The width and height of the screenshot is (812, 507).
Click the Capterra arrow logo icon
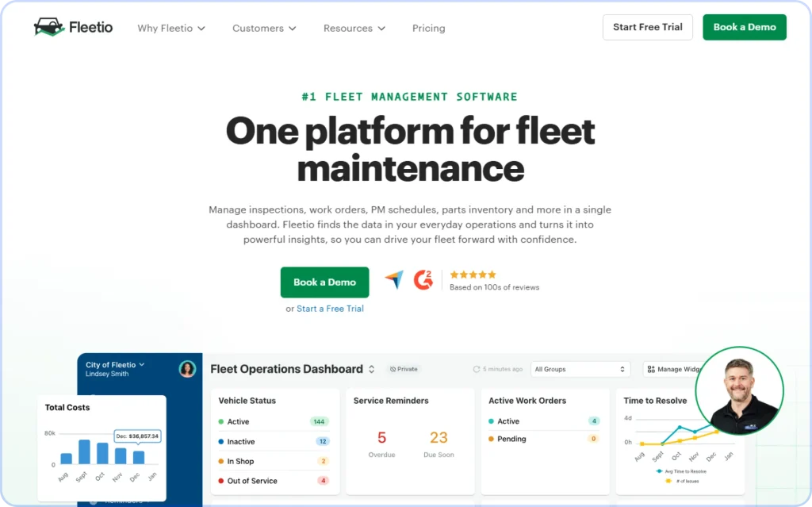(395, 279)
